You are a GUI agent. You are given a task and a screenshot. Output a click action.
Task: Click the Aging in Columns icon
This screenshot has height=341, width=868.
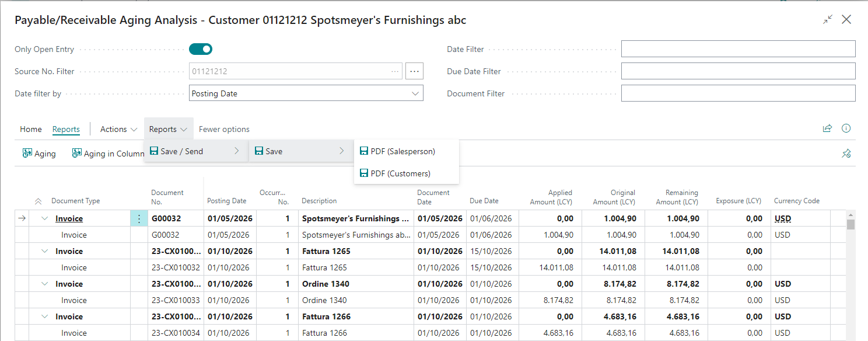click(x=77, y=154)
